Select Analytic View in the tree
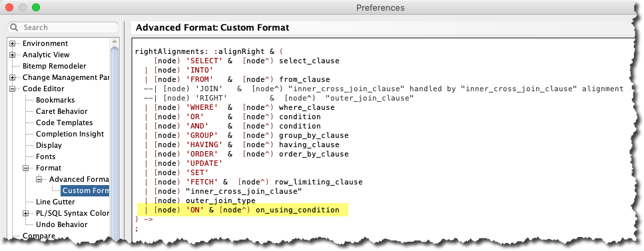The height and width of the screenshot is (251, 644). point(46,55)
